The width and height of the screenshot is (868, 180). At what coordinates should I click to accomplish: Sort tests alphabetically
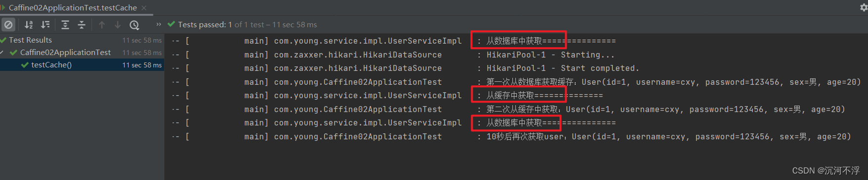[x=29, y=25]
